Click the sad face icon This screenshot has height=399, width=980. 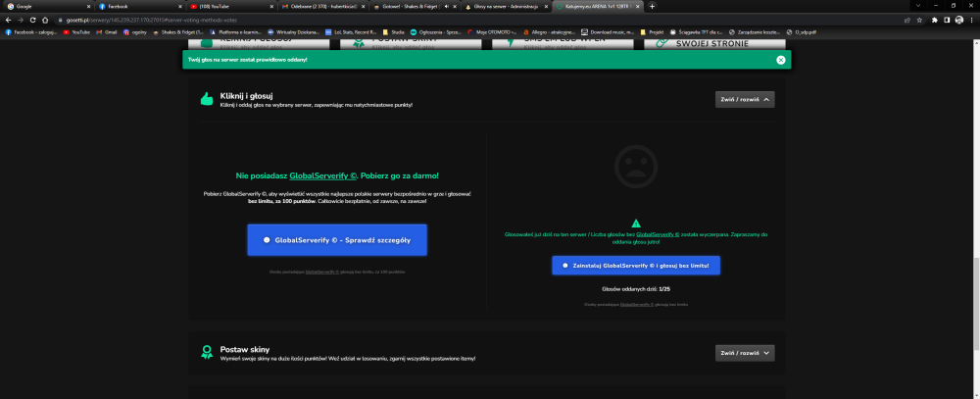pyautogui.click(x=636, y=167)
